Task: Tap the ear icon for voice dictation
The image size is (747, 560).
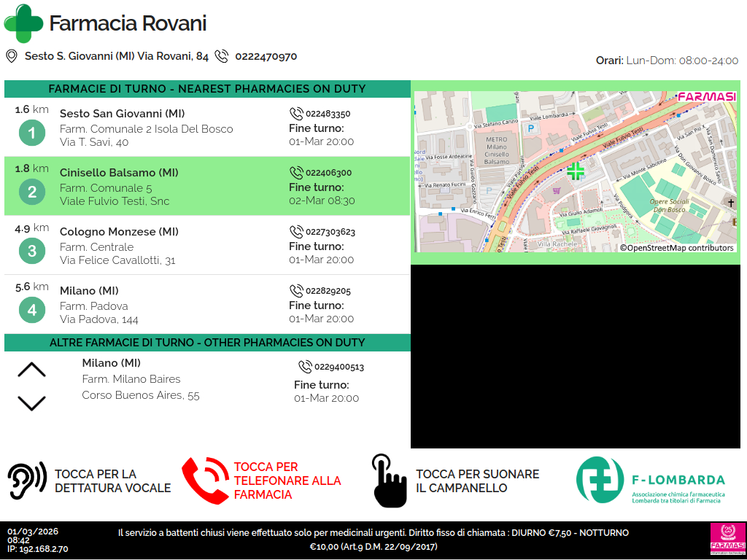Action: click(x=27, y=481)
